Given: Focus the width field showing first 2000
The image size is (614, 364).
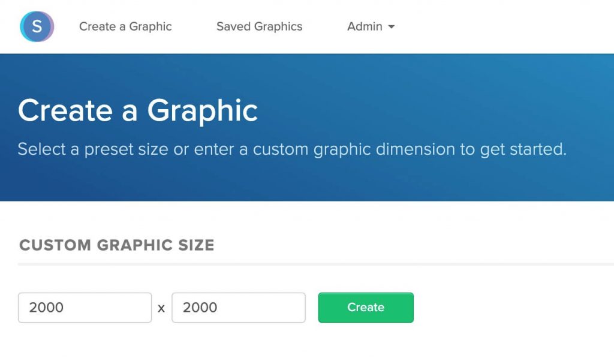Looking at the screenshot, I should pos(85,308).
